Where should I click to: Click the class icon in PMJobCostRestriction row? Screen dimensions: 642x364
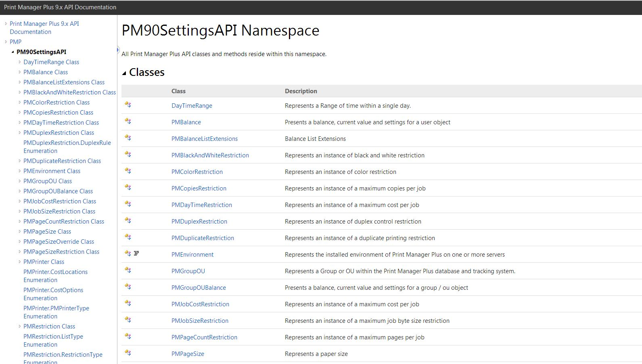click(x=128, y=303)
